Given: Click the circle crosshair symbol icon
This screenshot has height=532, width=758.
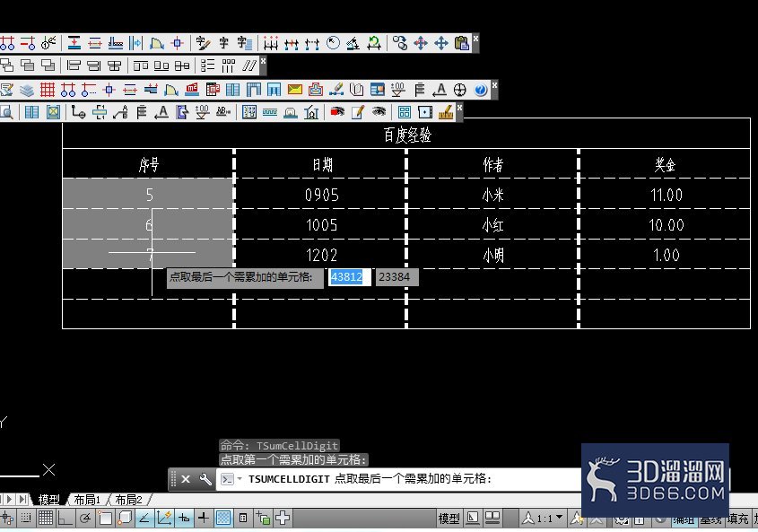Looking at the screenshot, I should coord(459,90).
